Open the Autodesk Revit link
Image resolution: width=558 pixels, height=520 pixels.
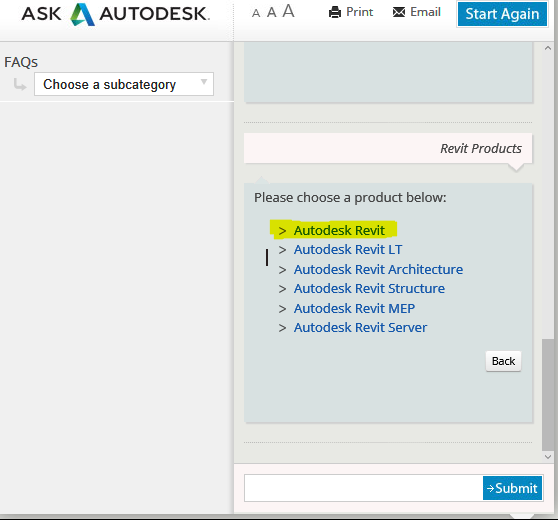(x=339, y=230)
